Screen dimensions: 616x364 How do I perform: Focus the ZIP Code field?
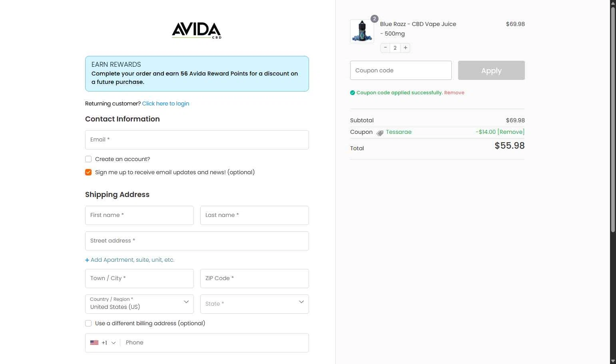tap(255, 278)
